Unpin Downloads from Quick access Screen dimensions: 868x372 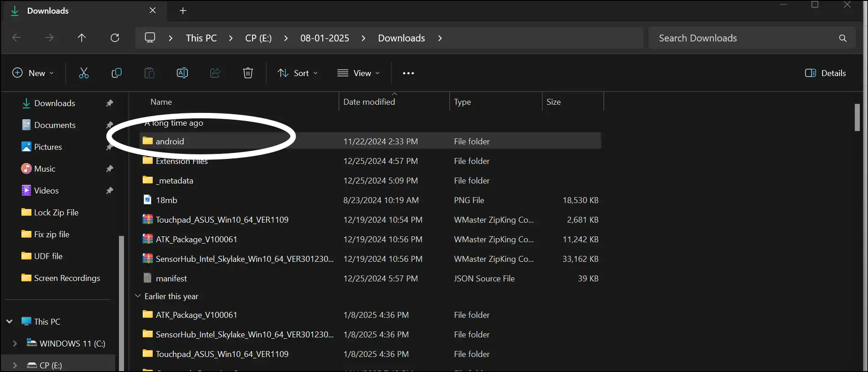point(109,103)
